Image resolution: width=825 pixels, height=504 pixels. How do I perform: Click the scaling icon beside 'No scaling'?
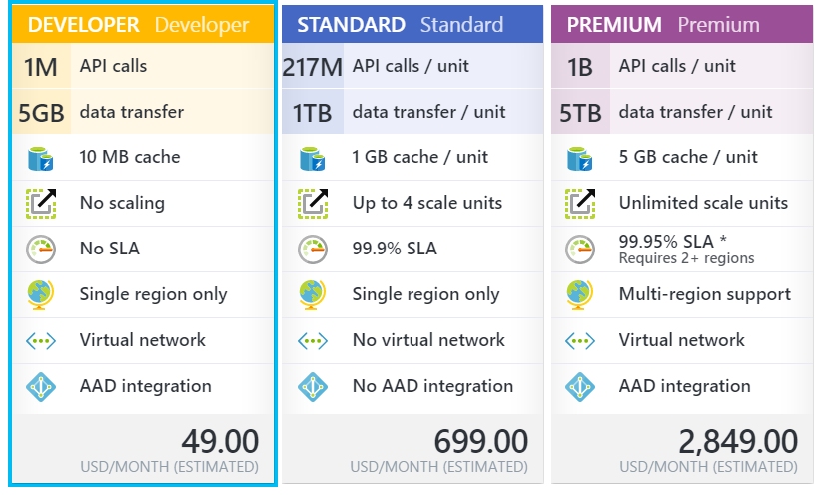click(41, 203)
